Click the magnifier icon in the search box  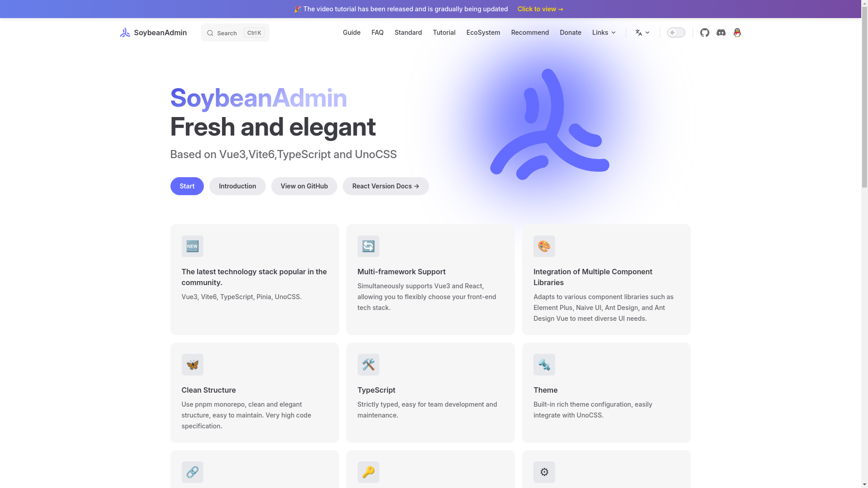[x=210, y=33]
